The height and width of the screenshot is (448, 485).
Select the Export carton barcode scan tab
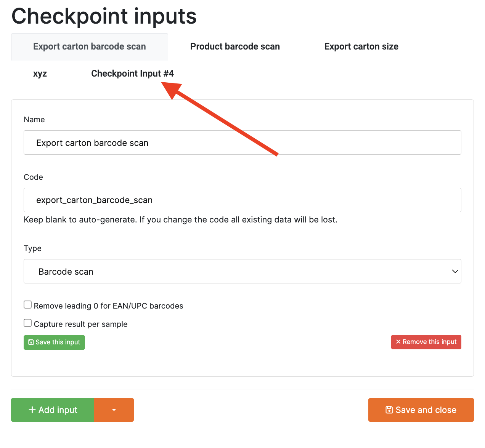click(x=90, y=46)
